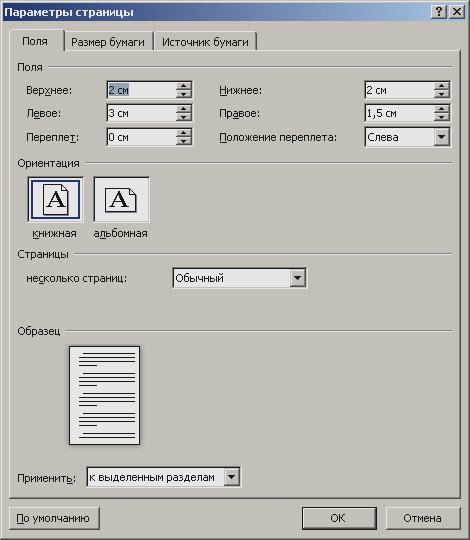The height and width of the screenshot is (540, 470).
Task: Click the Нижнее margin input field
Action: pos(399,90)
